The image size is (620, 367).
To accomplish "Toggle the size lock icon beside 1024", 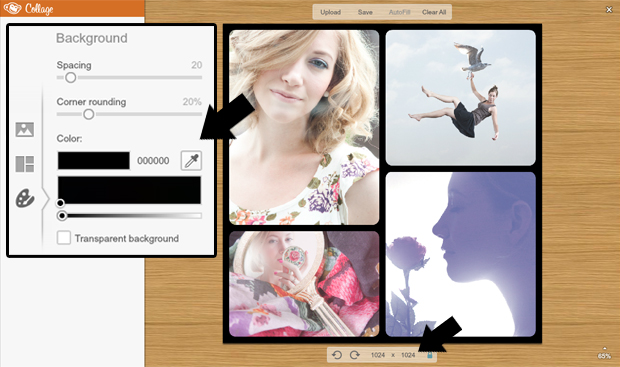I will [429, 356].
